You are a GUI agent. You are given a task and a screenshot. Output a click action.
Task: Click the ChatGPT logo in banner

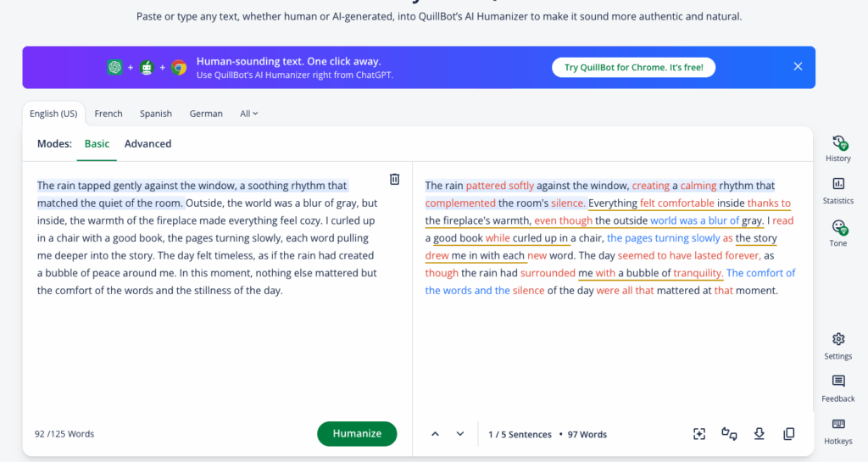[114, 68]
